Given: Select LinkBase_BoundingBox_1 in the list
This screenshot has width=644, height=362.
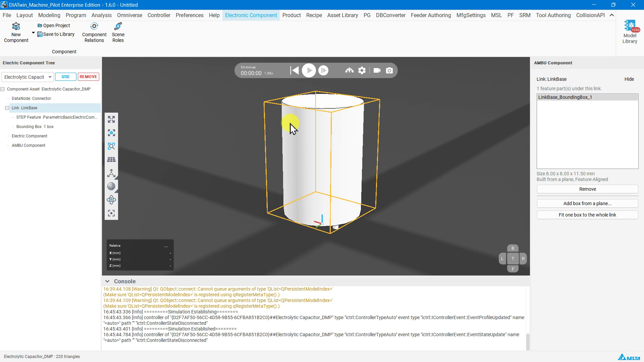Looking at the screenshot, I should [x=587, y=97].
